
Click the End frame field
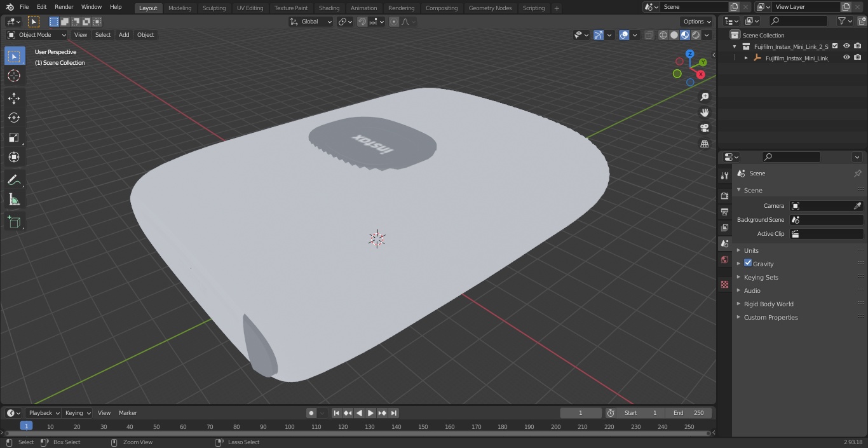click(x=689, y=413)
